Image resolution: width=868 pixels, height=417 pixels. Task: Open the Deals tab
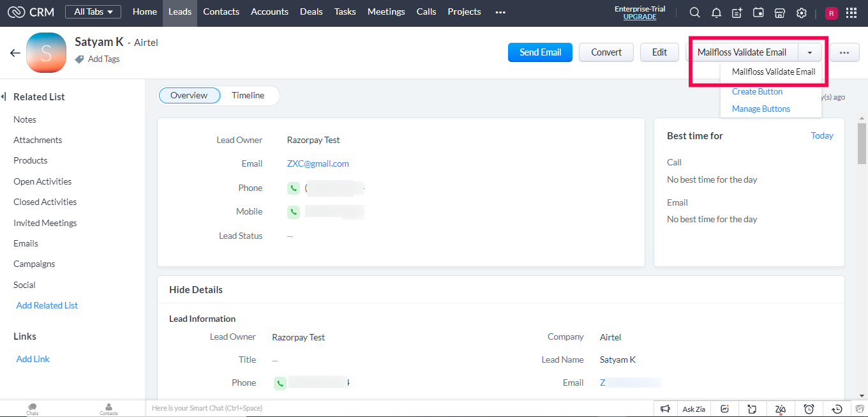[x=311, y=11]
